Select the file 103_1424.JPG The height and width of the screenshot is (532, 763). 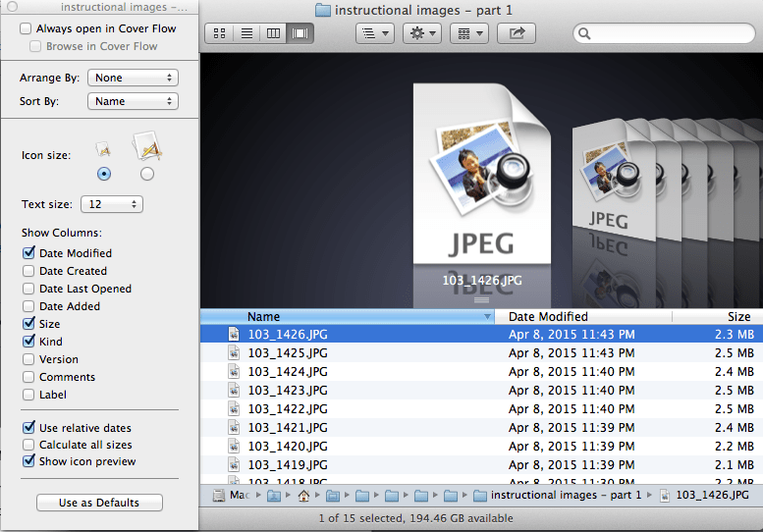click(481, 372)
